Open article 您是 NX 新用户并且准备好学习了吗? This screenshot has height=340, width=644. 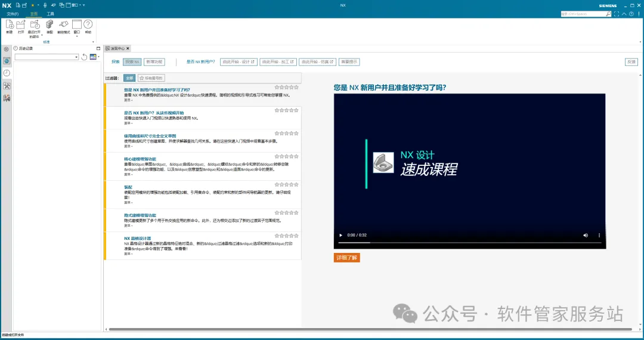point(157,90)
